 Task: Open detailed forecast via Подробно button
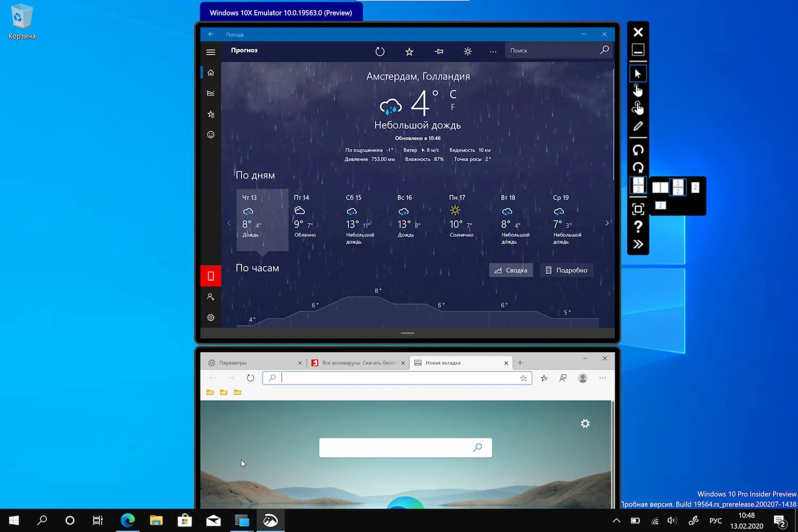pos(567,270)
